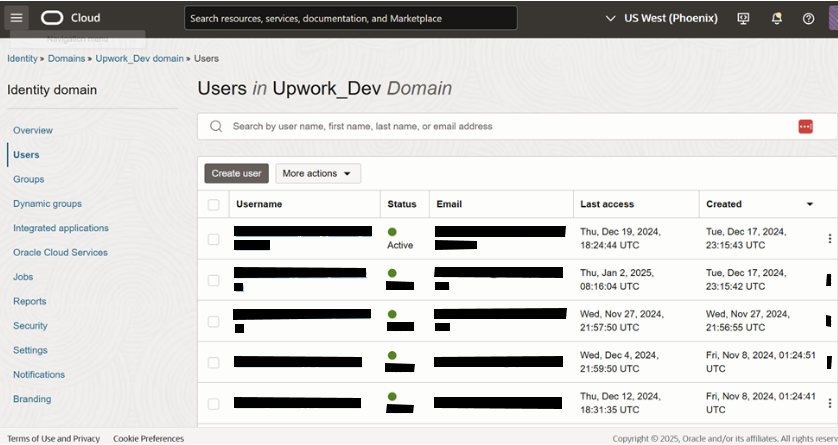Click the Created column sort arrow
This screenshot has width=838, height=445.
[810, 204]
